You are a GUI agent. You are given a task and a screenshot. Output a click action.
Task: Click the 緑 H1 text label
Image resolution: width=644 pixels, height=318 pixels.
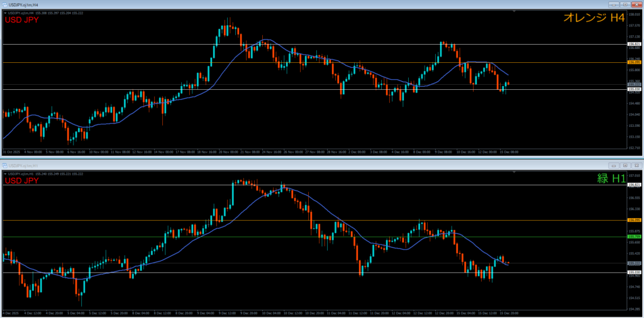[611, 178]
